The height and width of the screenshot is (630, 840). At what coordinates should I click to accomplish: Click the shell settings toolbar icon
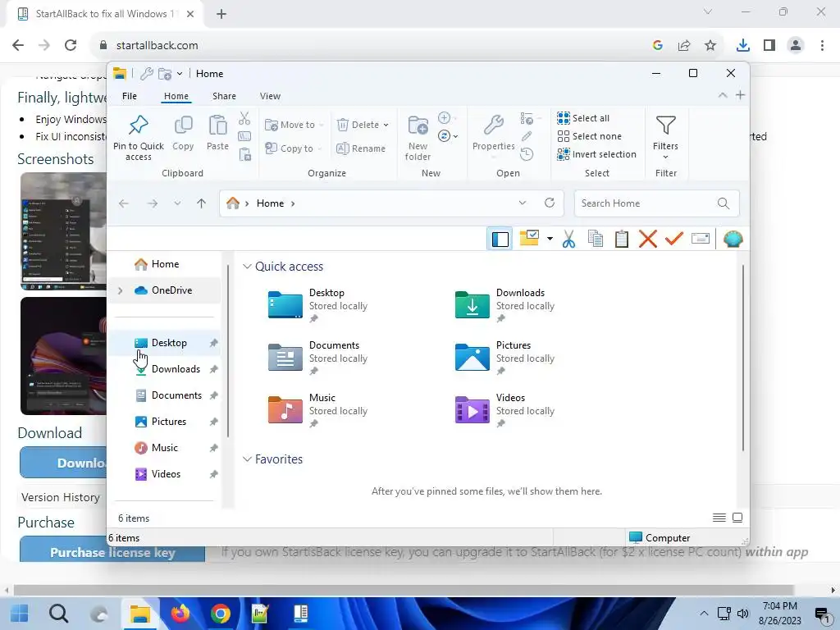(733, 239)
